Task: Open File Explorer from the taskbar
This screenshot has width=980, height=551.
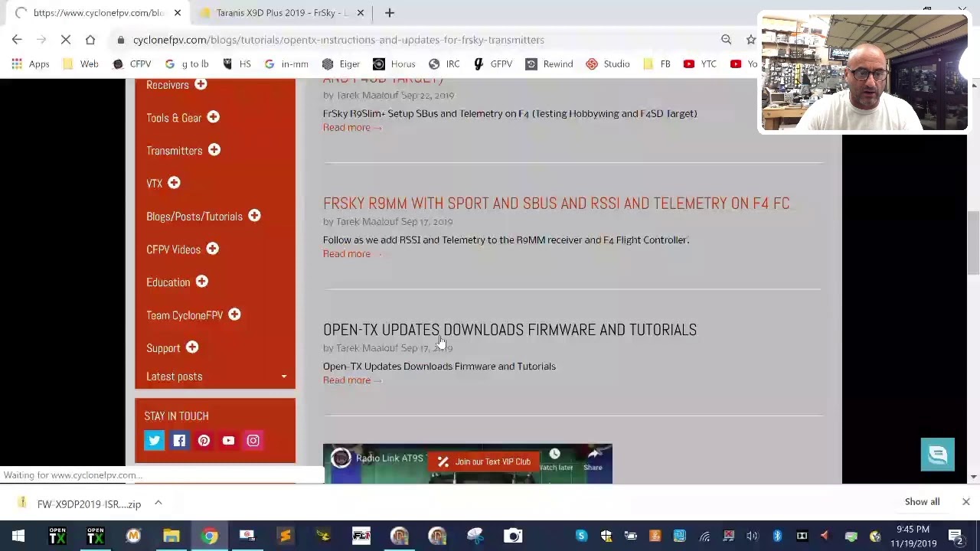Action: (x=171, y=536)
